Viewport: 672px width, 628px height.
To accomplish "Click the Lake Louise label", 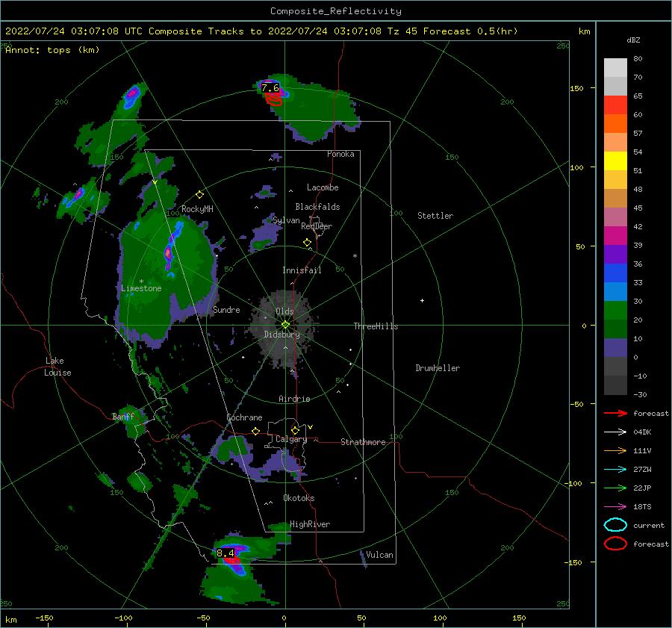I will [x=57, y=367].
